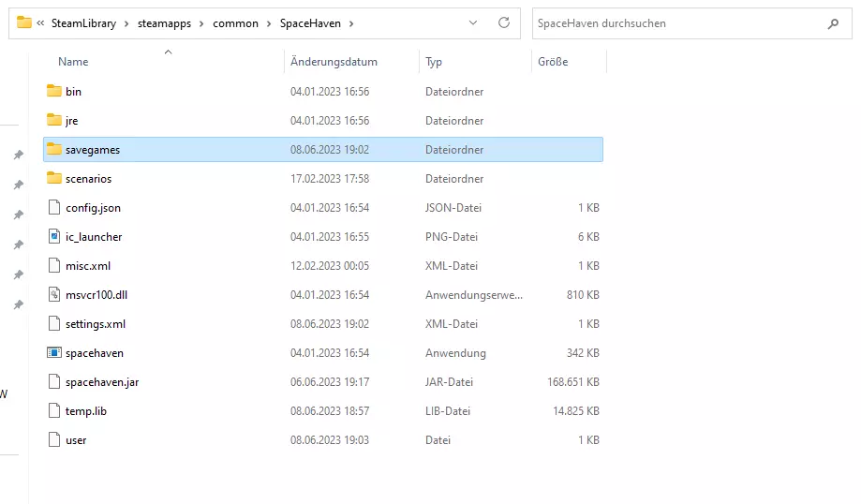Sort by the Änderungsdatum column header
This screenshot has width=861, height=504.
(x=334, y=62)
